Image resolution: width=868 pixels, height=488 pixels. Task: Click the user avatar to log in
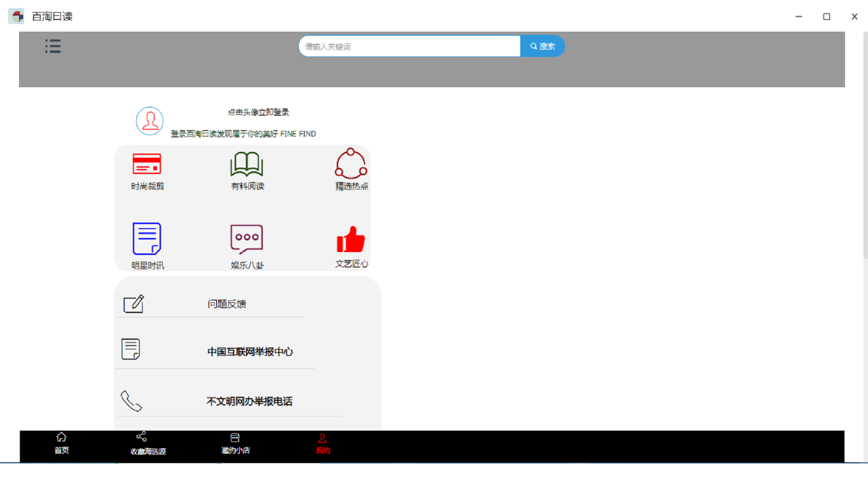pyautogui.click(x=150, y=121)
